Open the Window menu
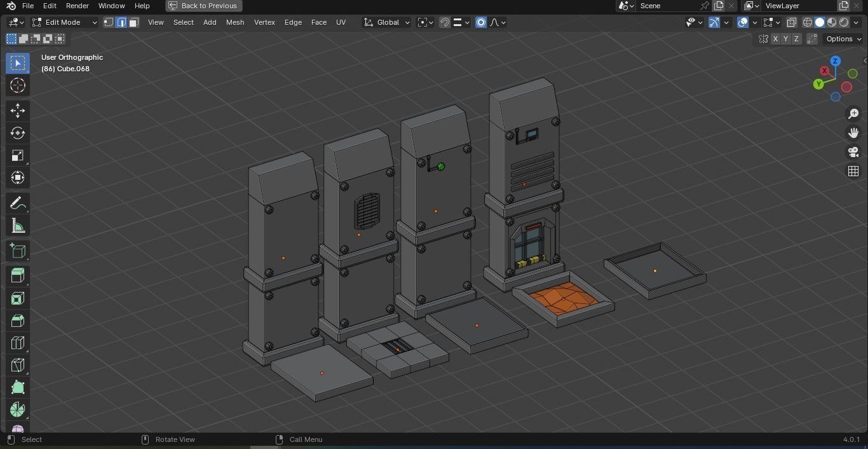 click(x=112, y=6)
